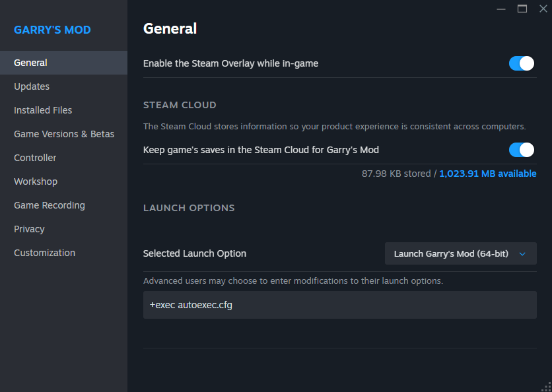Open Game Versions & Betas page
The width and height of the screenshot is (552, 392).
[64, 134]
